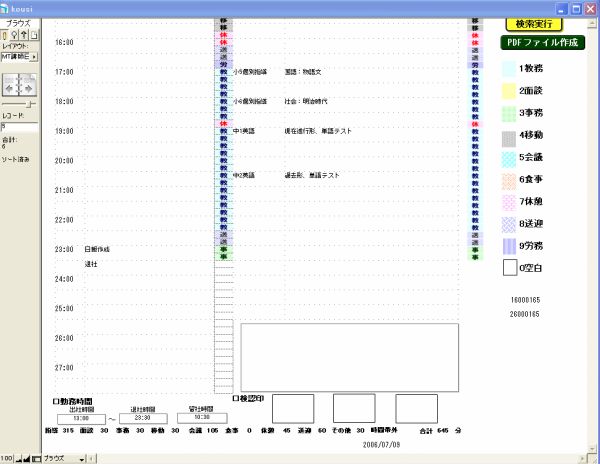600x464 pixels.
Task: Click the zoom in icon in status bar
Action: click(27, 457)
